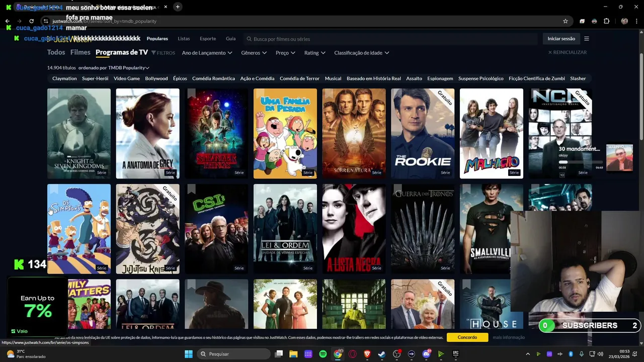This screenshot has height=362, width=644.
Task: Open Task View from the taskbar
Action: [279, 354]
